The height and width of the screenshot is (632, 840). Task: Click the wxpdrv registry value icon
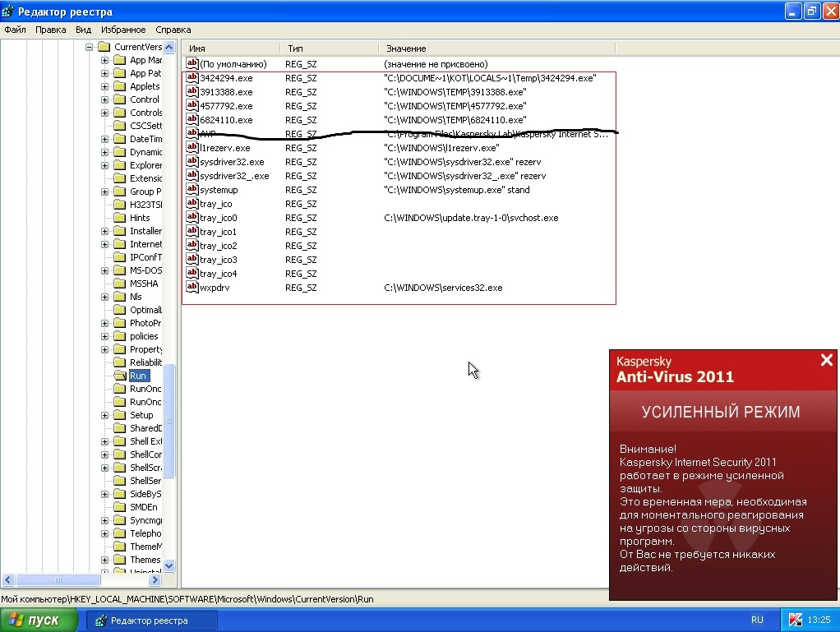click(x=192, y=288)
